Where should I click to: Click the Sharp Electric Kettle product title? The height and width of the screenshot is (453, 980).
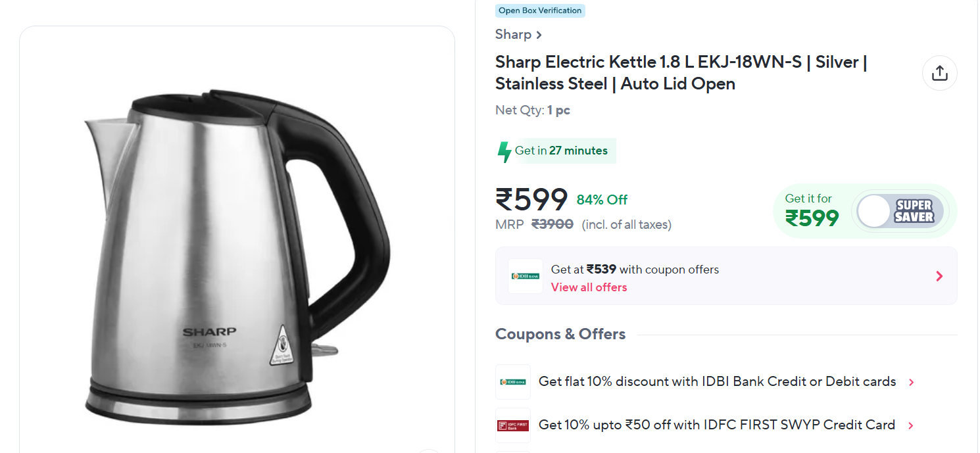pyautogui.click(x=681, y=73)
